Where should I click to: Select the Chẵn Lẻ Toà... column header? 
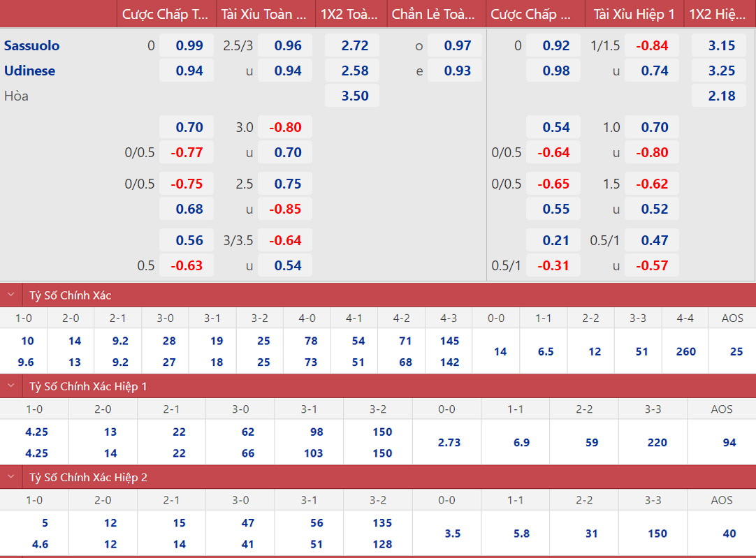pyautogui.click(x=436, y=14)
